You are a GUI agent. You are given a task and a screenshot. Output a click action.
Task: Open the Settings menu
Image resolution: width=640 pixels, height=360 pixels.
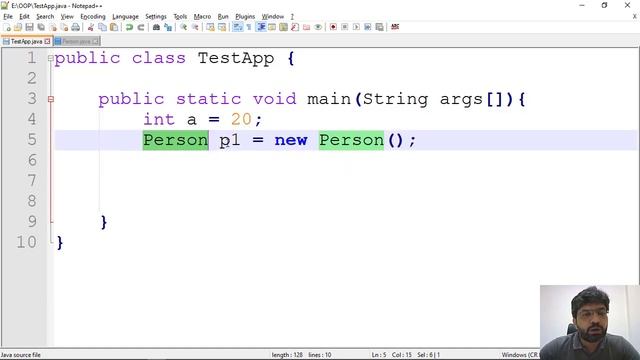click(x=156, y=17)
